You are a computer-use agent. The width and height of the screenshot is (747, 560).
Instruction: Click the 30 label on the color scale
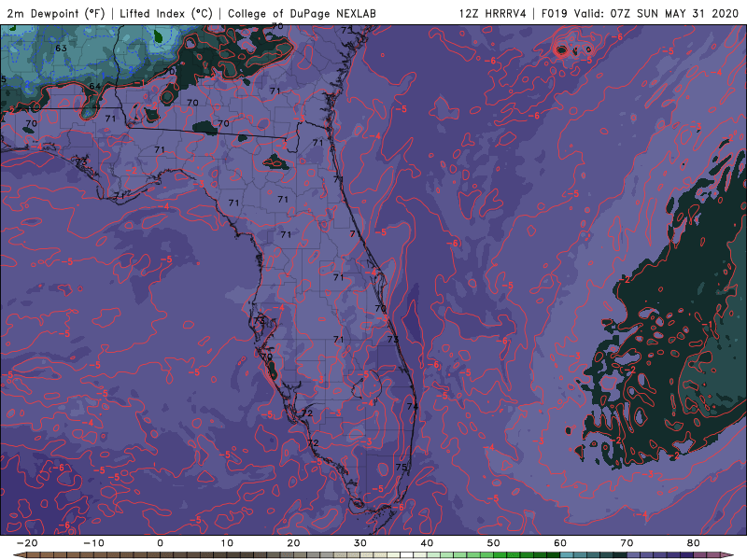(360, 543)
